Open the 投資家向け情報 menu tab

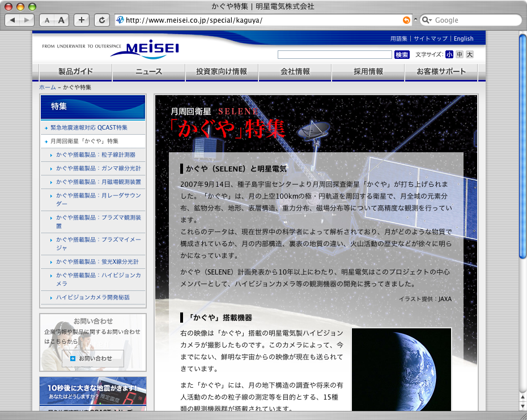pyautogui.click(x=222, y=71)
